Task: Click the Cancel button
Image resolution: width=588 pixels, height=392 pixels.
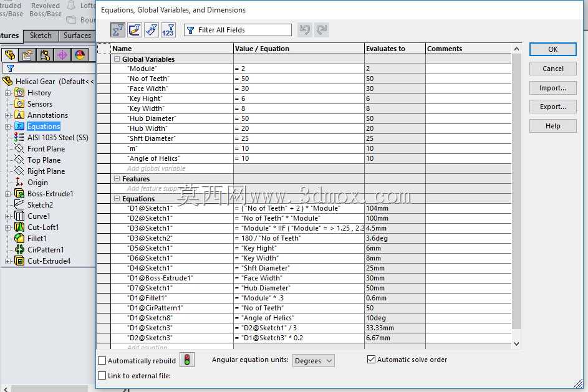Action: [x=552, y=69]
